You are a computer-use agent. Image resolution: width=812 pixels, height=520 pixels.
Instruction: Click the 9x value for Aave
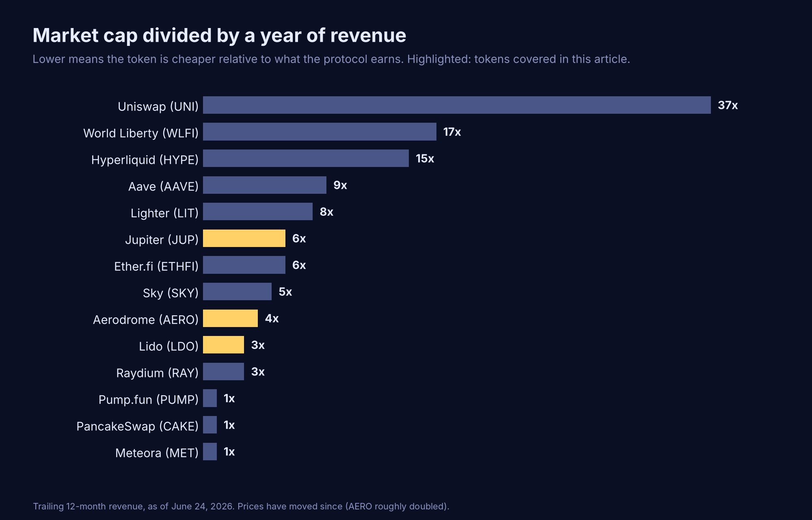(x=340, y=185)
